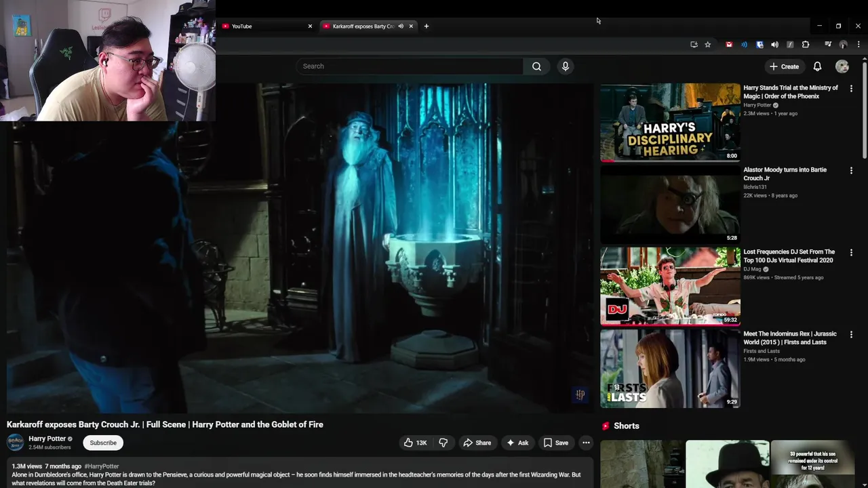Open the man in bowler hat Short
The image size is (868, 488).
click(x=727, y=464)
